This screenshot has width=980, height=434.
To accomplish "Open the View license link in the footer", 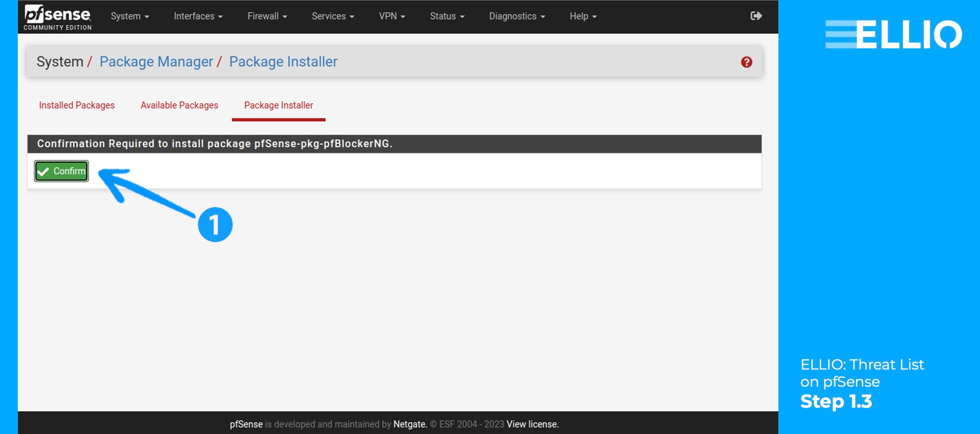I will point(533,424).
